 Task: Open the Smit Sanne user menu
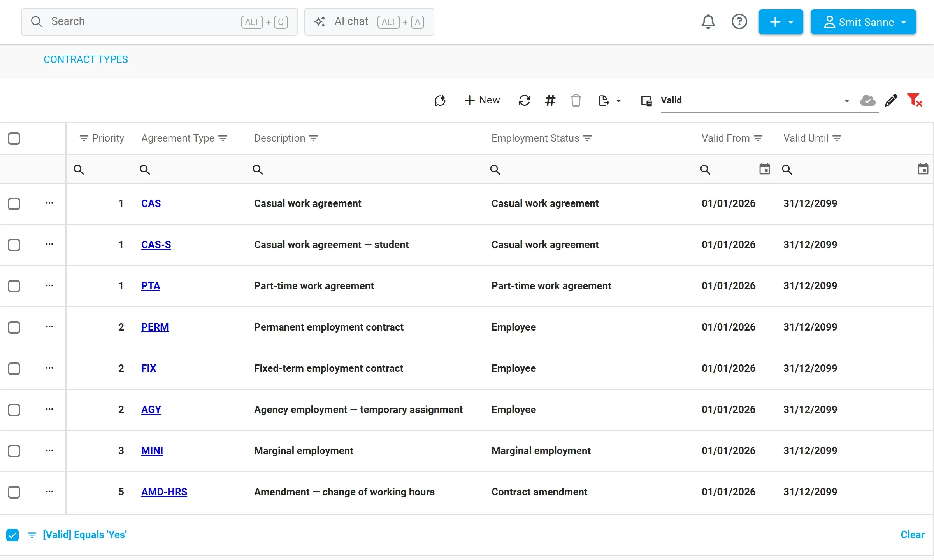click(x=863, y=22)
